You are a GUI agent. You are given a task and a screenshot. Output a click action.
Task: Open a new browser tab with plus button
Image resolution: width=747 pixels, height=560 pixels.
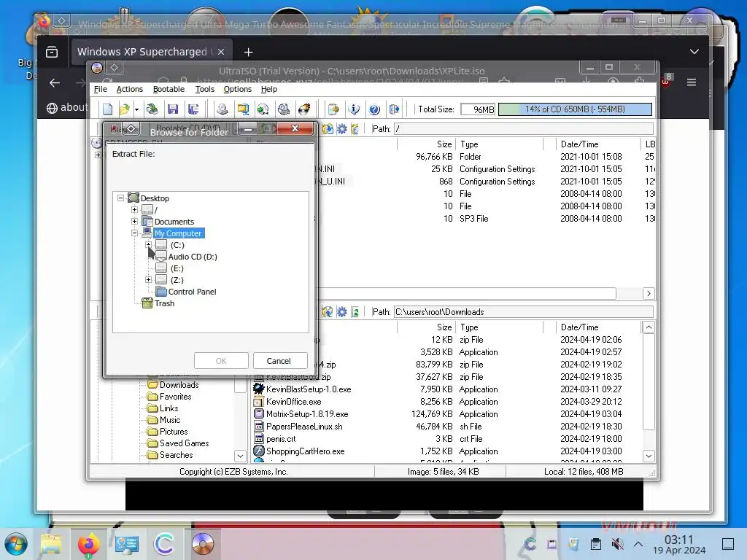pos(248,52)
